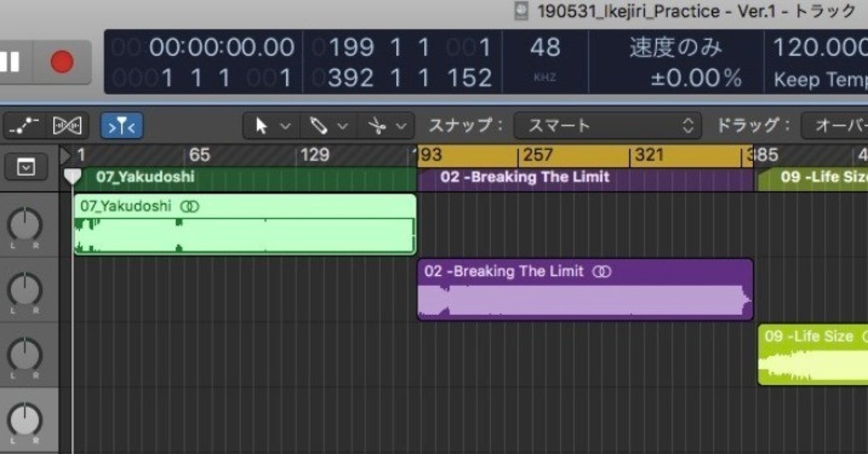Click the fourth track's pan knob

coord(24,419)
